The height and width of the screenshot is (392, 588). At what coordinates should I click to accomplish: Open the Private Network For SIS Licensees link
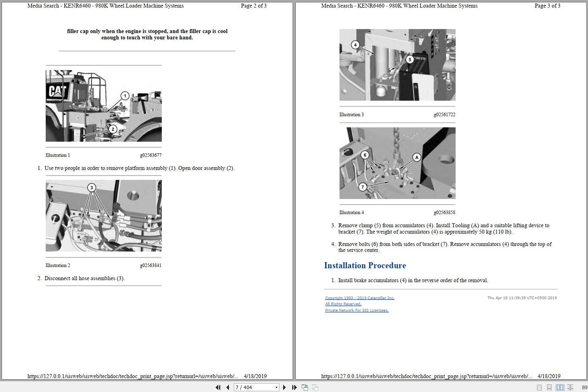357,310
